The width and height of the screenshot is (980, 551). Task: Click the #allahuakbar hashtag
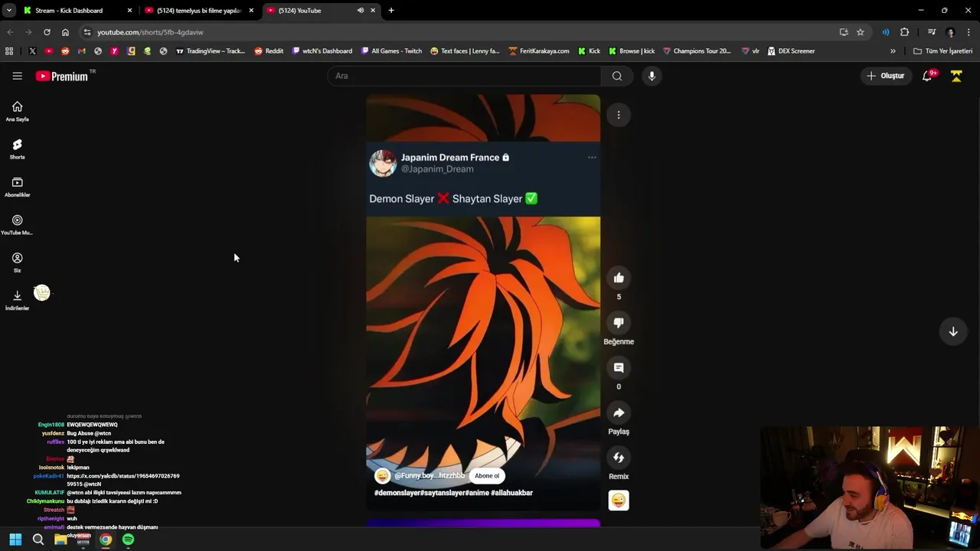click(511, 493)
